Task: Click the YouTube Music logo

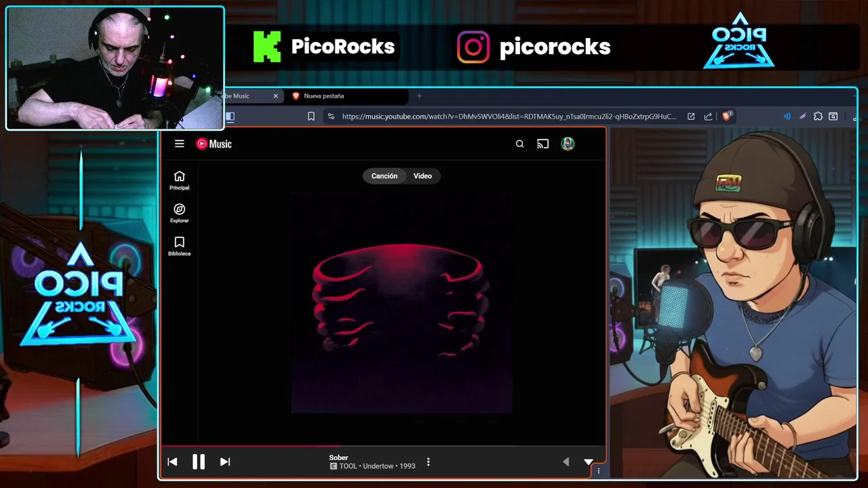Action: tap(214, 144)
